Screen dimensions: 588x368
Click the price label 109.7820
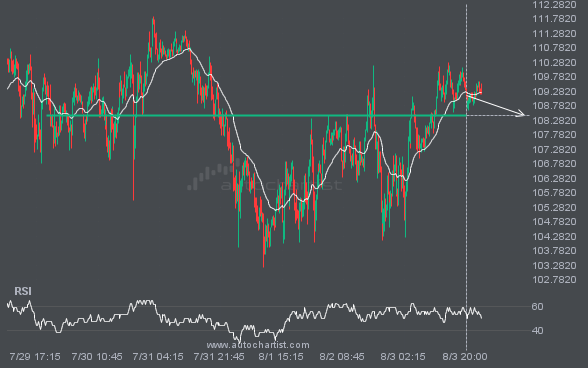[554, 77]
